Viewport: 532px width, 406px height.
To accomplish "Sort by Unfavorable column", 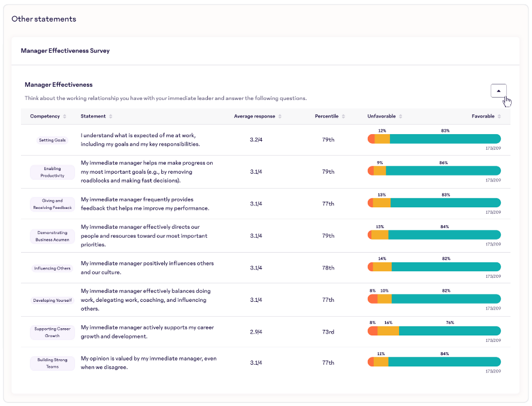I will coord(400,116).
